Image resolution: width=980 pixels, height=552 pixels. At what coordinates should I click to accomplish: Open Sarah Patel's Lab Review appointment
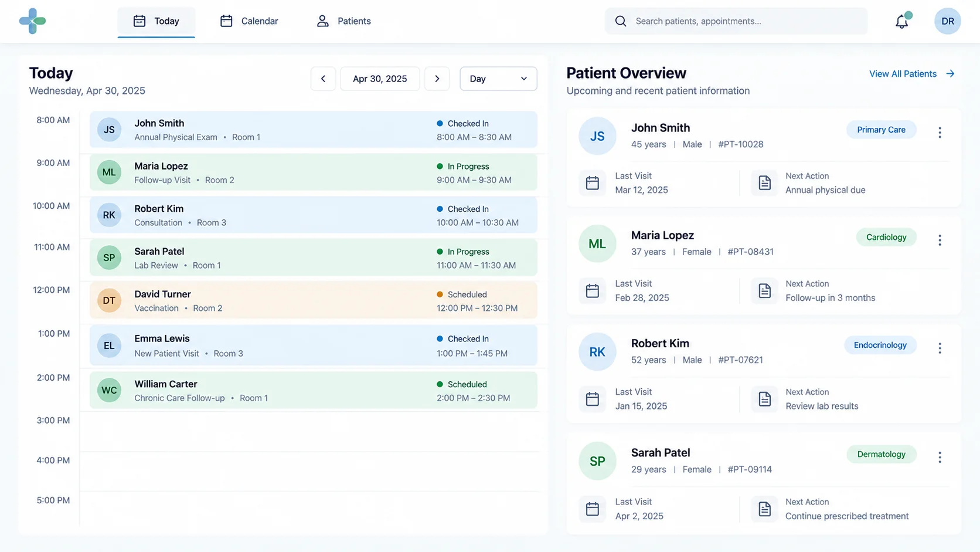pyautogui.click(x=314, y=258)
